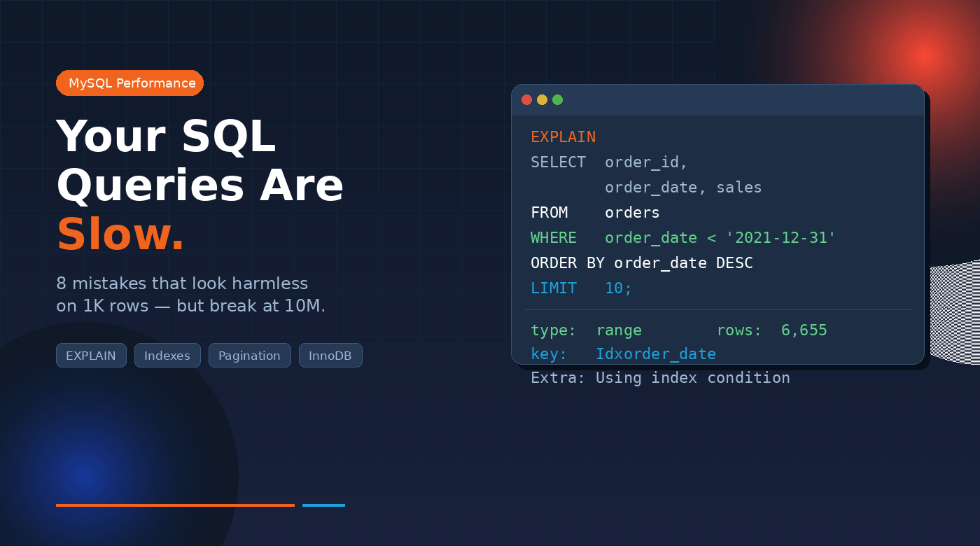The width and height of the screenshot is (980, 546).
Task: Click the 'Idxorder_date' key value
Action: [x=656, y=354]
